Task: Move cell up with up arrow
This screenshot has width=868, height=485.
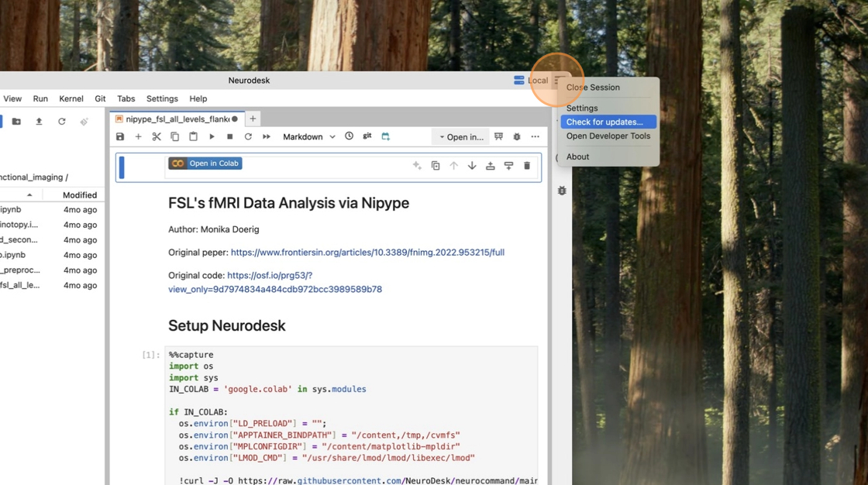Action: (454, 166)
